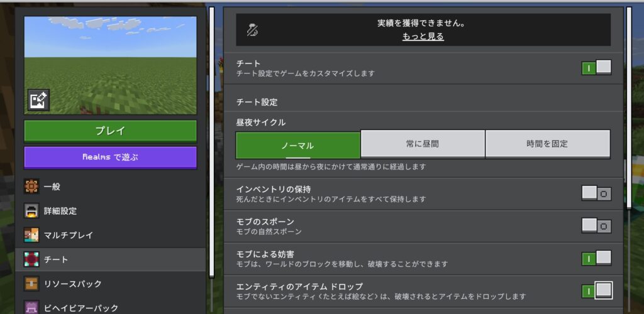
Task: Toggle off モブによる妨害 switch
Action: [596, 258]
